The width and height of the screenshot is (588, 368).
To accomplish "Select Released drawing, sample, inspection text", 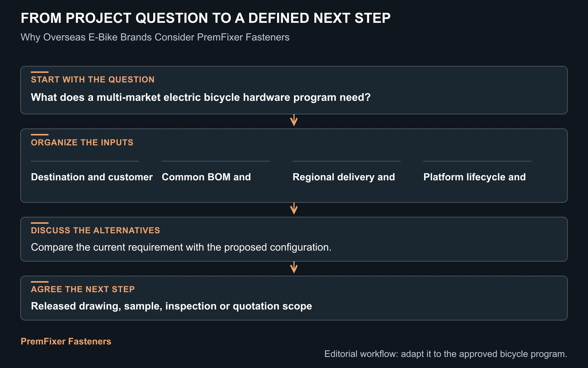I will click(x=171, y=306).
